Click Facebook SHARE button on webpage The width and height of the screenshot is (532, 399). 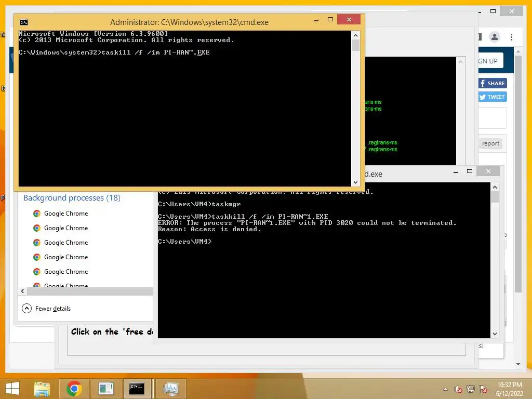coord(493,84)
